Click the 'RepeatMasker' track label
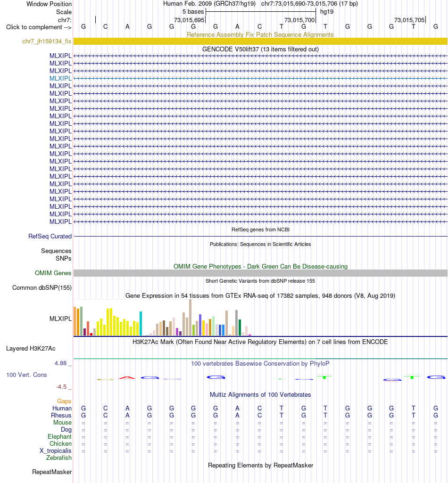The height and width of the screenshot is (483, 448). click(52, 472)
